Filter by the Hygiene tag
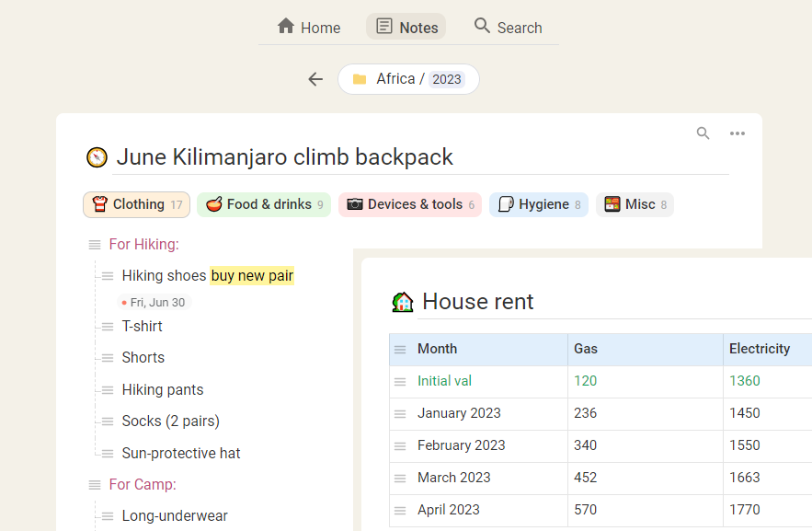The width and height of the screenshot is (812, 531). [538, 204]
